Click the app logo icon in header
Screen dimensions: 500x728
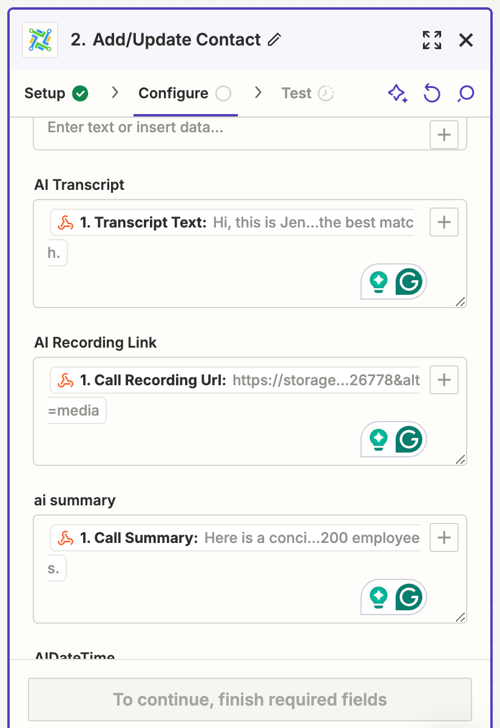pos(40,40)
